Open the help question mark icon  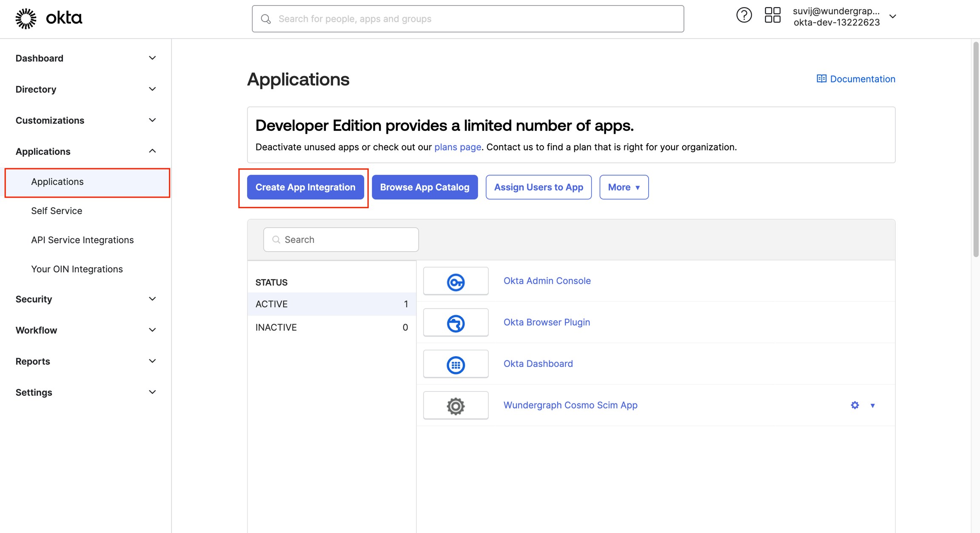744,15
